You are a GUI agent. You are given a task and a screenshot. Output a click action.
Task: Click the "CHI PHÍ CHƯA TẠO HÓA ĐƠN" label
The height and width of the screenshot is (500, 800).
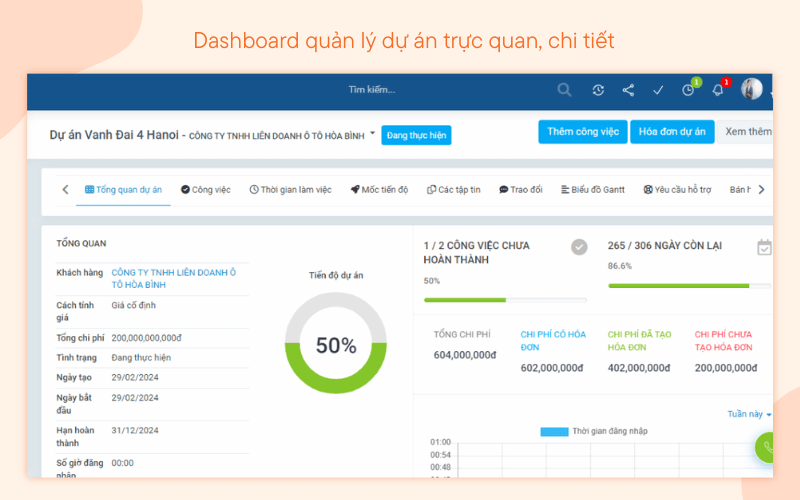coord(723,341)
